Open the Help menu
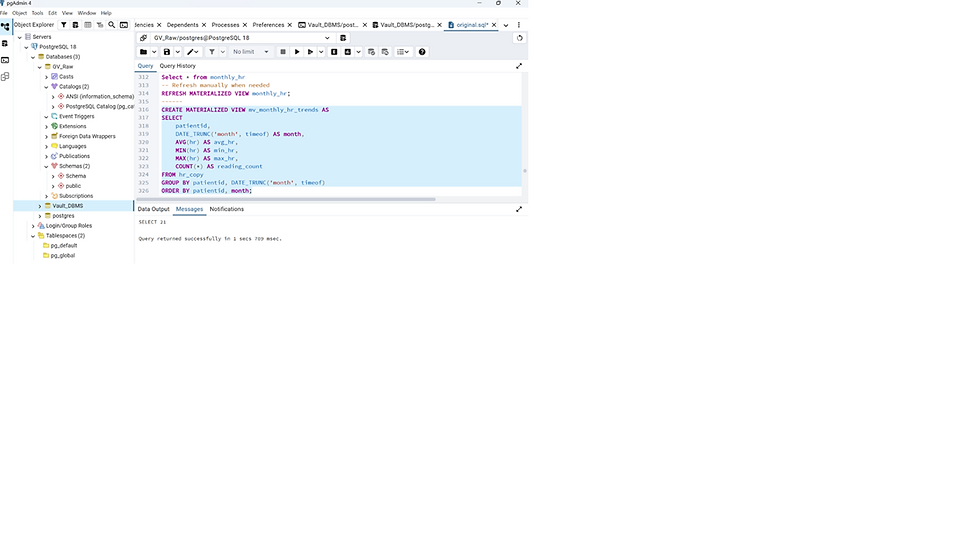Image resolution: width=980 pixels, height=551 pixels. click(106, 12)
